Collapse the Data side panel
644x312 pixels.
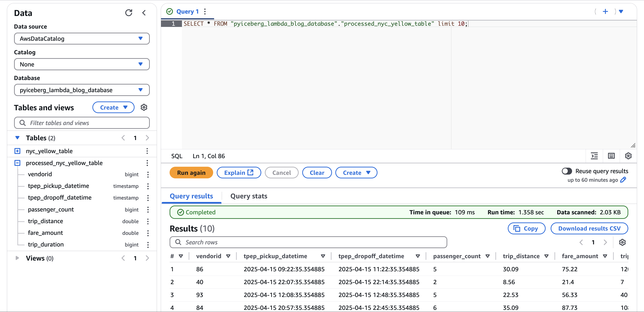pos(144,12)
